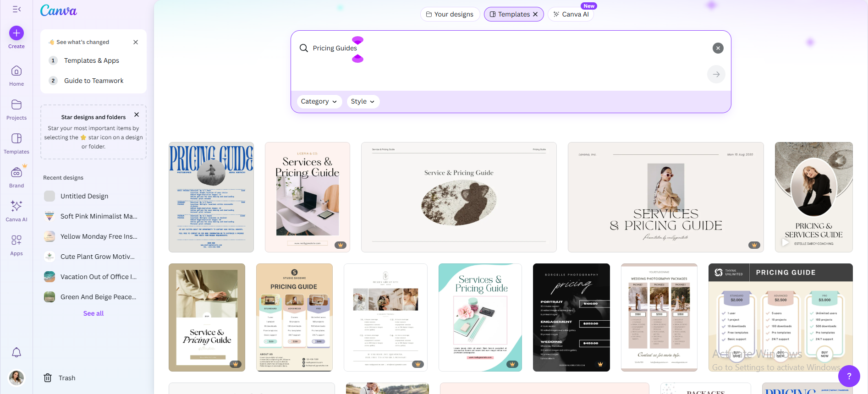
Task: Open the Templates sidebar icon
Action: 16,139
